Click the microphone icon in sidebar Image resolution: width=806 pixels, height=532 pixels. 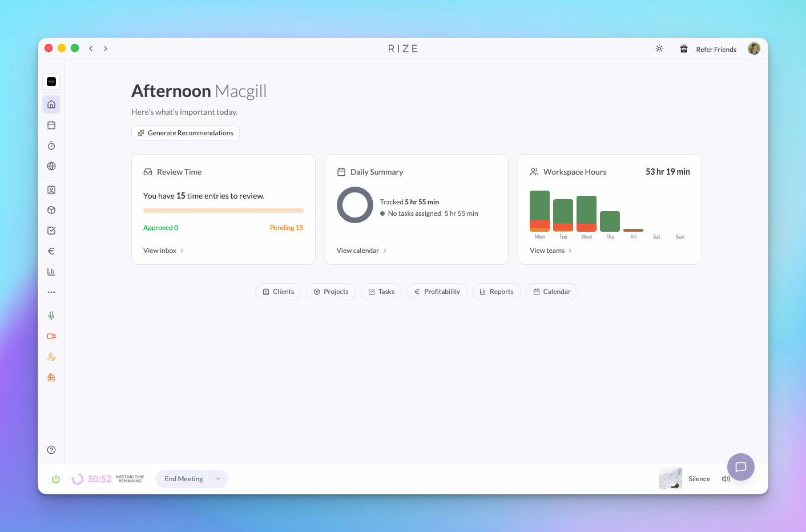(51, 316)
